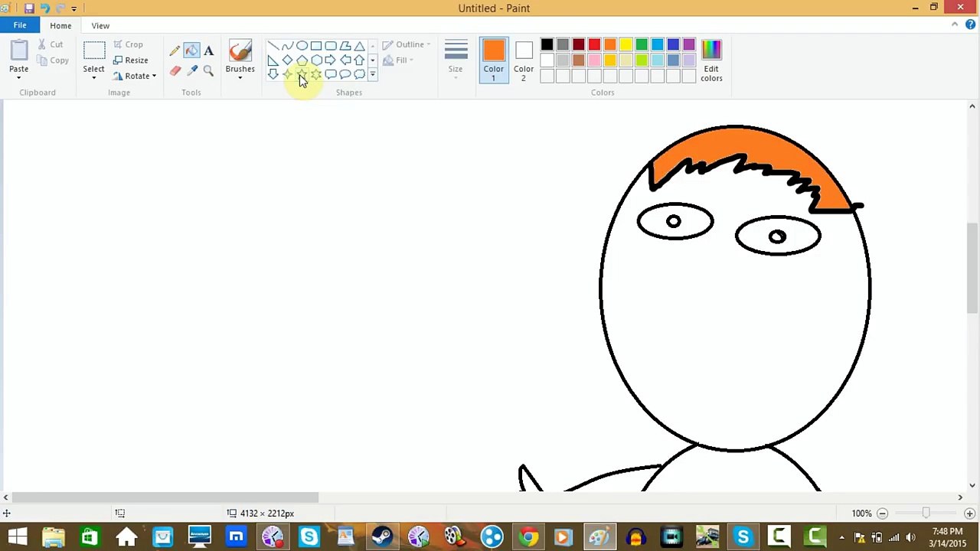Choose the Triangle shape
Image resolution: width=980 pixels, height=551 pixels.
click(x=359, y=46)
